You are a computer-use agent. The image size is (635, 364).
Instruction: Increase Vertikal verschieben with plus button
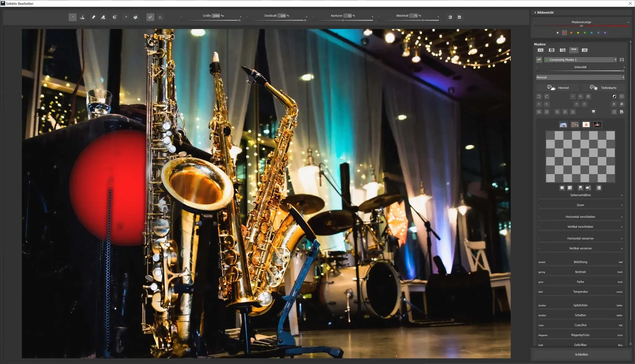622,227
